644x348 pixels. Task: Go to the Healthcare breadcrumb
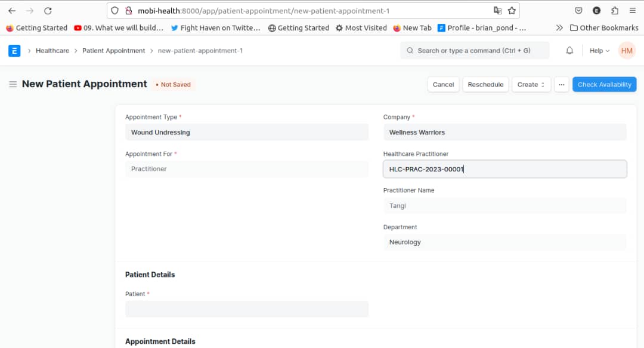(x=52, y=51)
